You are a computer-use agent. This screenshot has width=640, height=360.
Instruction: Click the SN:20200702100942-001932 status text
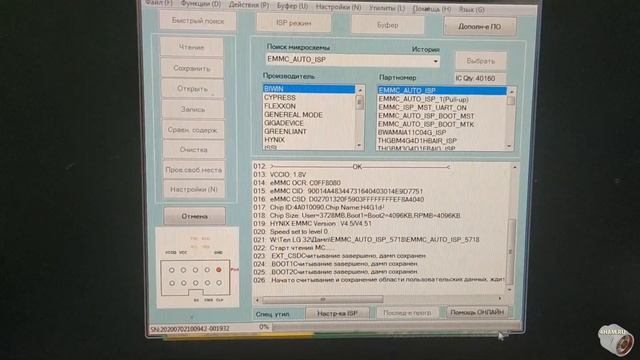(190, 328)
